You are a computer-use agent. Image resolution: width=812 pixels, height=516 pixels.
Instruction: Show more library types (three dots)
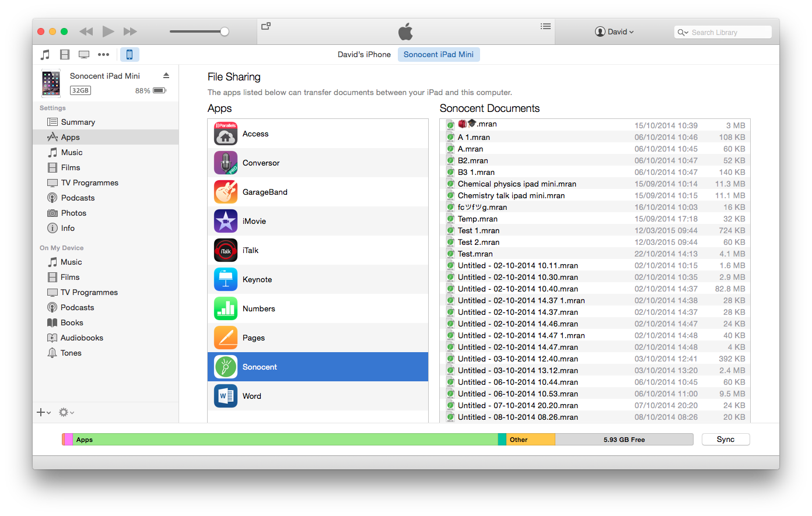point(104,55)
